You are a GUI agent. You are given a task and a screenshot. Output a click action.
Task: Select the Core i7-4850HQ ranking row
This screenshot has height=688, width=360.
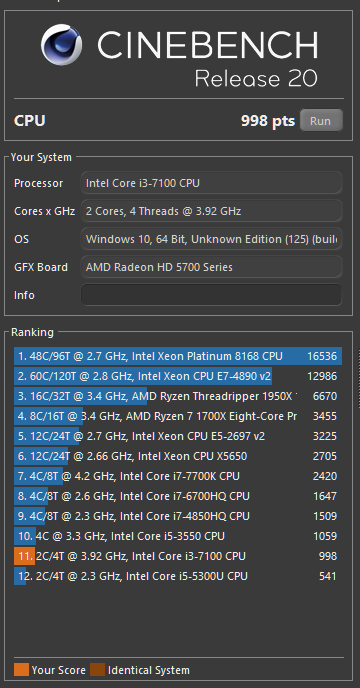178,516
